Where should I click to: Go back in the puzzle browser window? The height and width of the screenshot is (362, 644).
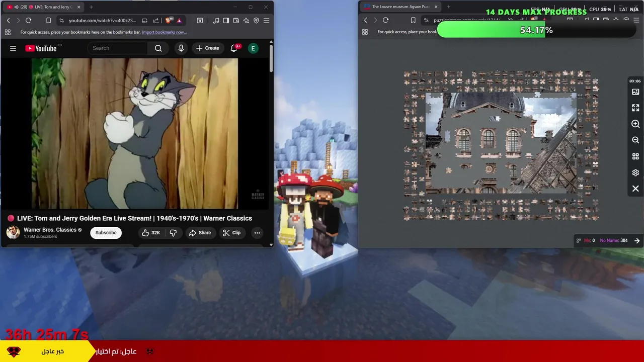tap(365, 20)
